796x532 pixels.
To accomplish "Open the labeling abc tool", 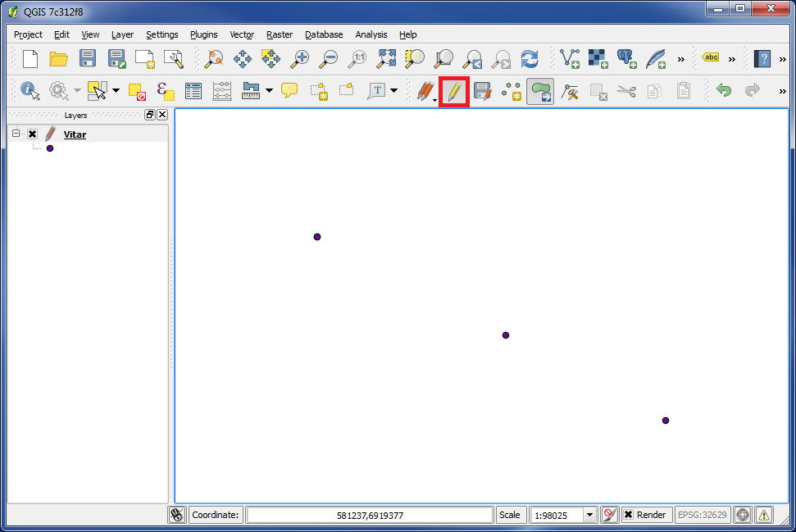I will tap(711, 57).
